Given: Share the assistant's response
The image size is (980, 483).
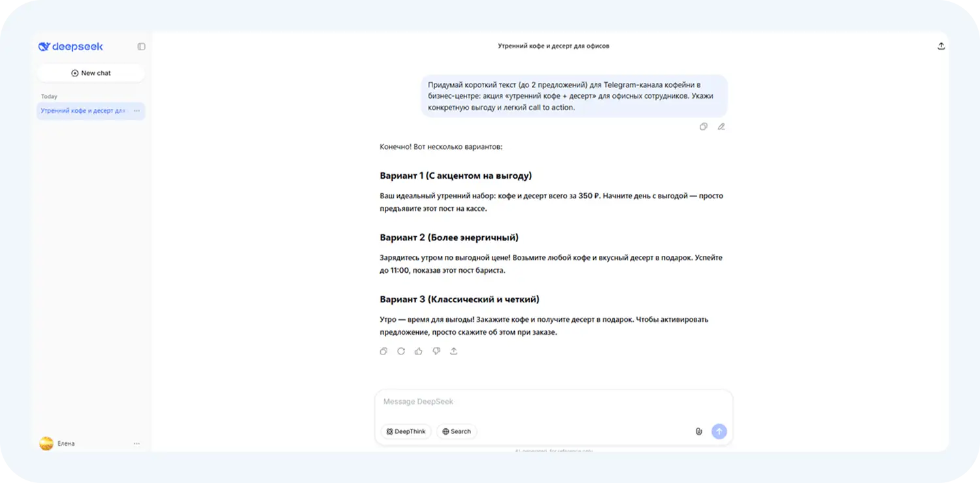Looking at the screenshot, I should pyautogui.click(x=453, y=351).
